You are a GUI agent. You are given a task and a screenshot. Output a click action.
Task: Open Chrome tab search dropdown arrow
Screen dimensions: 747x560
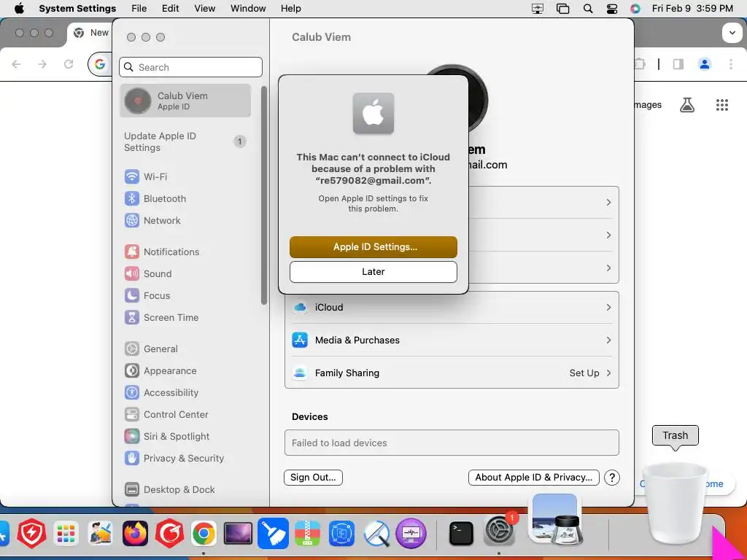pos(732,33)
